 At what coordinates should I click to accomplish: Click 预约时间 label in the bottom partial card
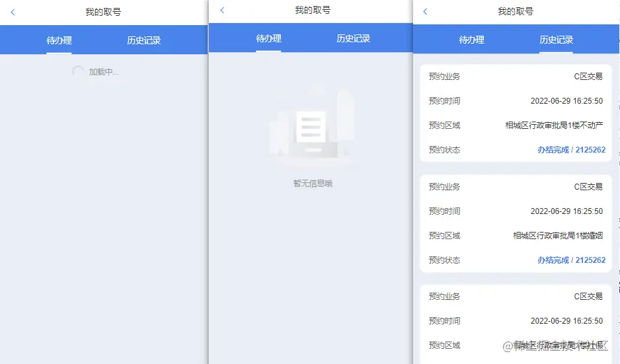tap(444, 321)
